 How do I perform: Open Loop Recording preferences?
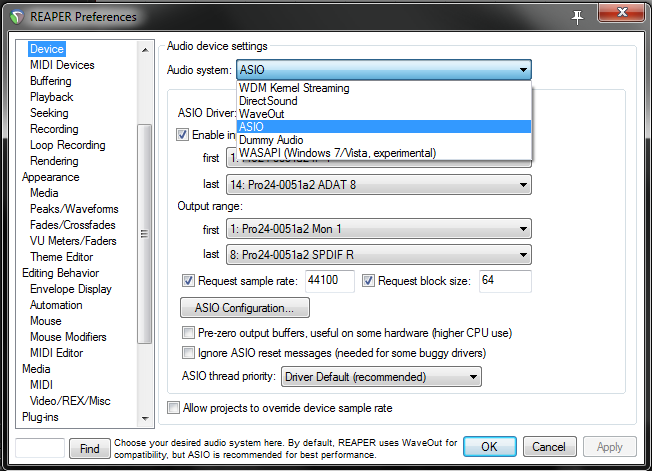click(68, 145)
